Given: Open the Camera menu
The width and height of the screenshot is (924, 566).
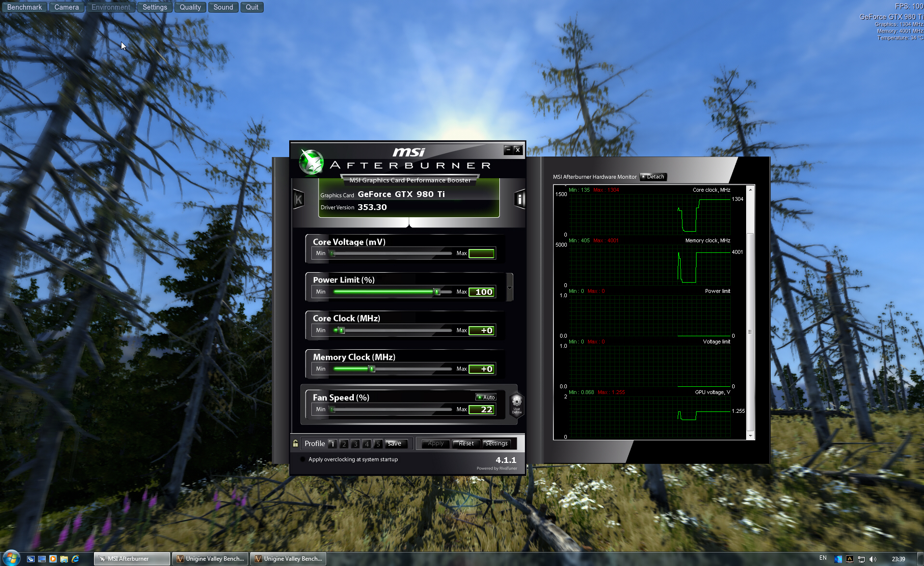Looking at the screenshot, I should coord(67,7).
